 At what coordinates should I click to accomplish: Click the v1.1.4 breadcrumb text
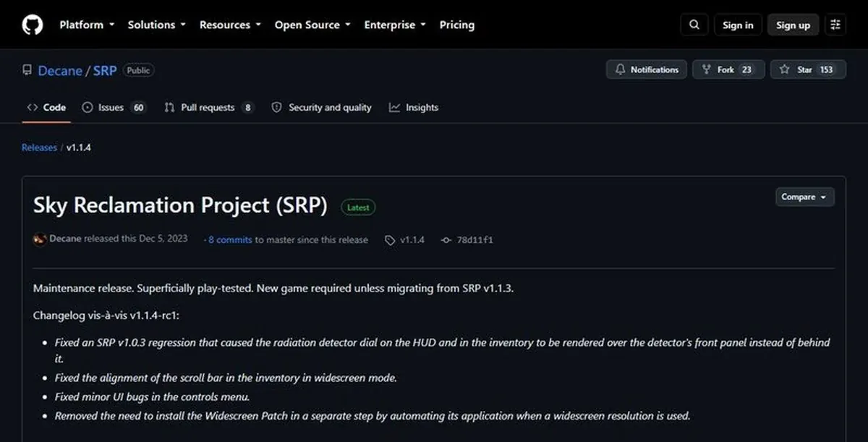(x=79, y=147)
